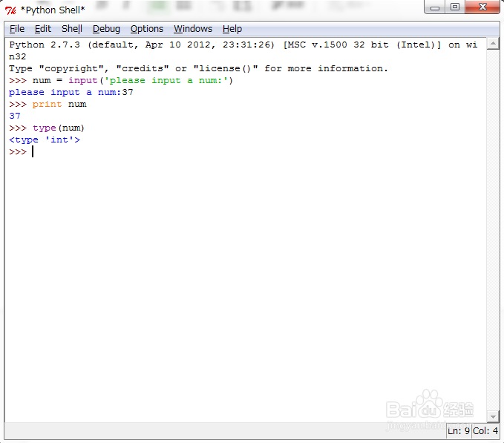Open the Windows menu
The height and width of the screenshot is (443, 504).
(193, 29)
